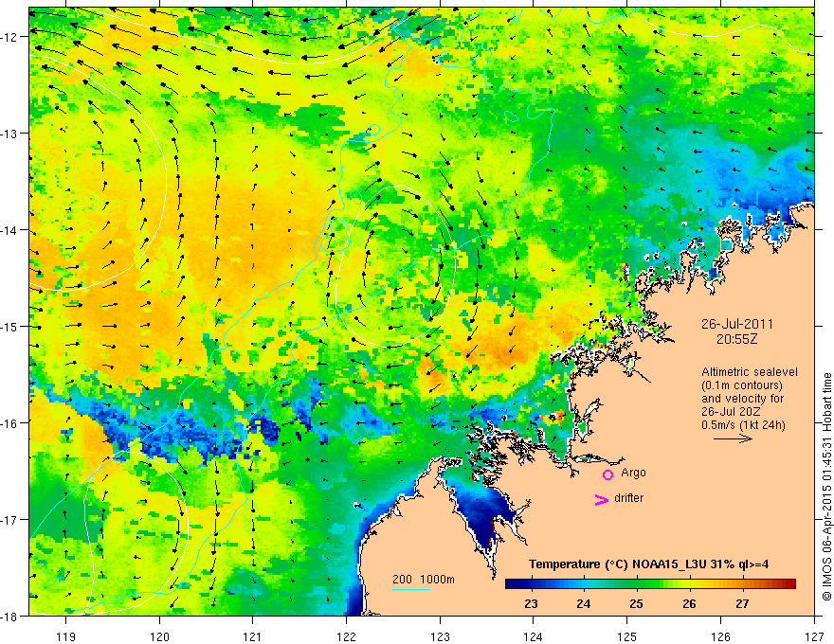Click the 27 value on temperature scale
The image size is (834, 644).
pos(742,604)
